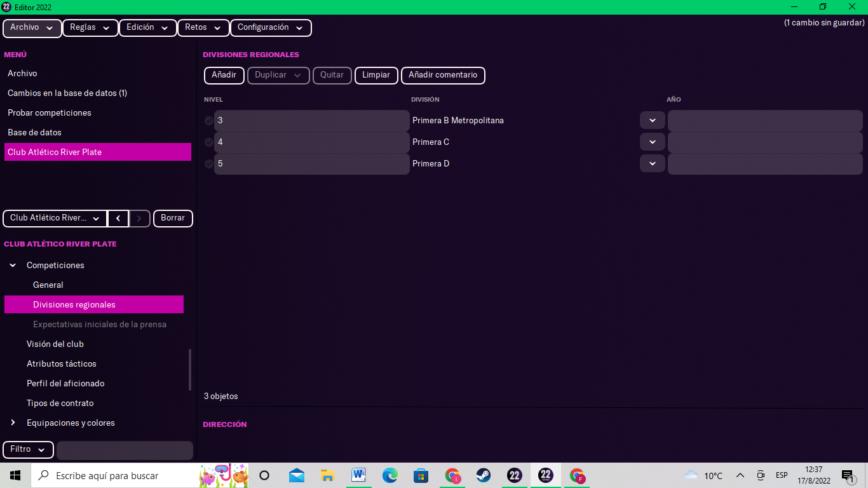Open the notification center icon
868x488 pixels.
click(848, 475)
